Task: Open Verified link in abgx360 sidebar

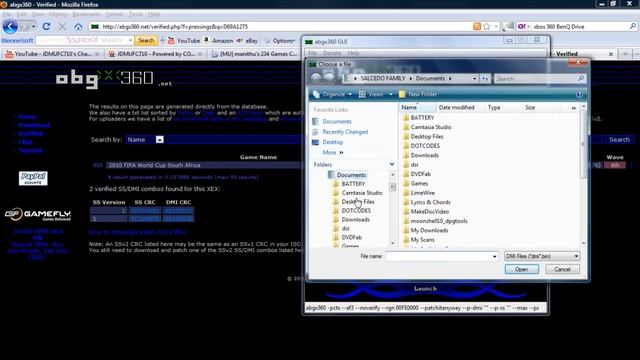Action: tap(31, 133)
